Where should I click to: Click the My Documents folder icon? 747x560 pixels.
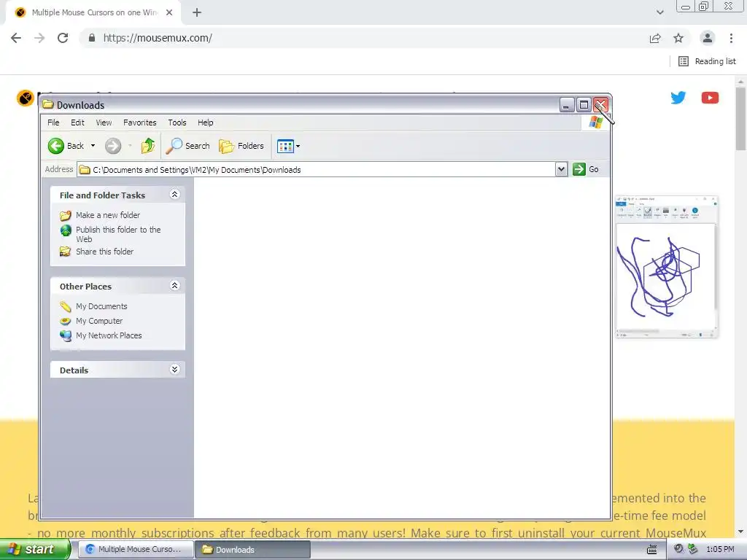[65, 306]
